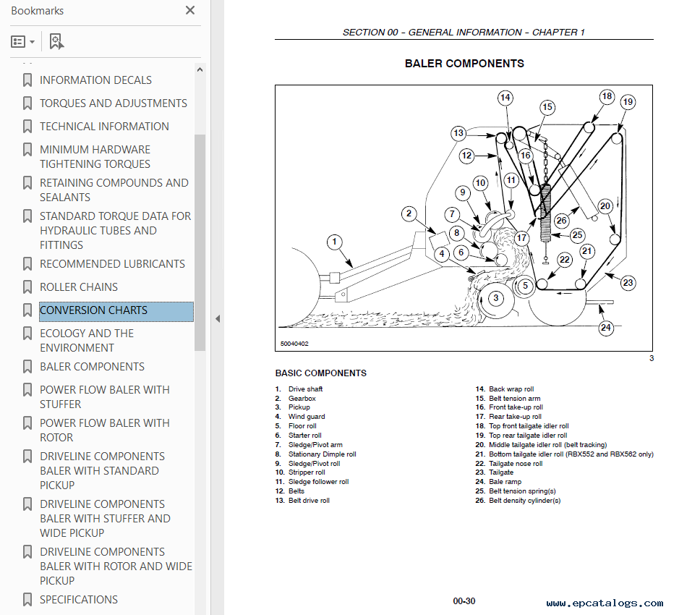Click the bookmark icon beside ROLLER CHAINS
Image resolution: width=700 pixels, height=615 pixels.
27,287
